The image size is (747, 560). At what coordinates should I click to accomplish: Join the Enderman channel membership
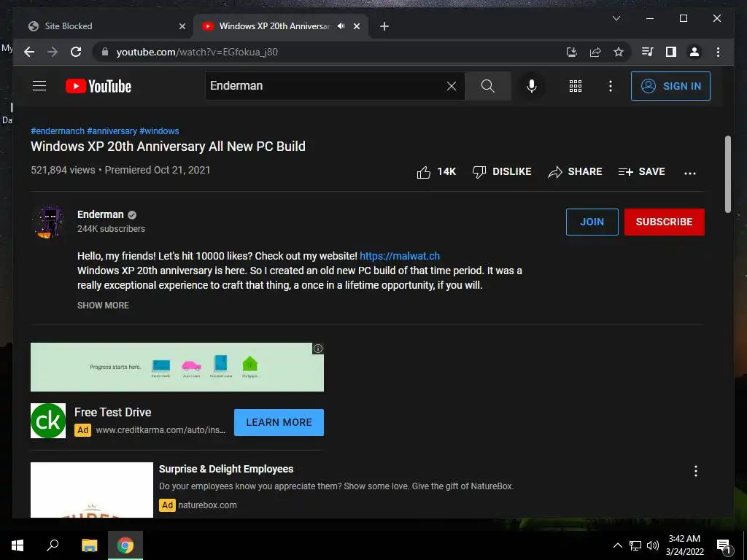592,222
